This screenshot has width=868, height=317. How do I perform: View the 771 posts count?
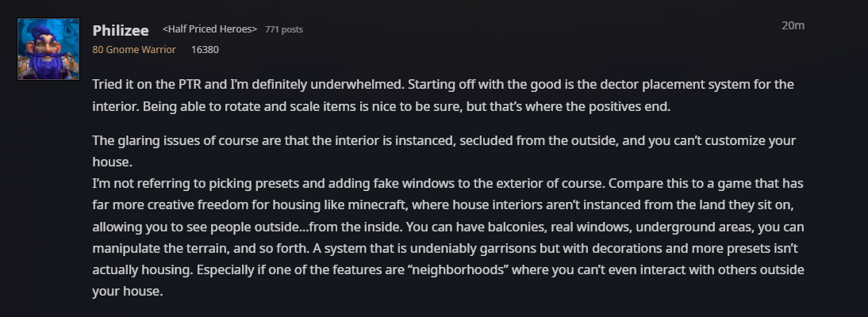[x=283, y=29]
